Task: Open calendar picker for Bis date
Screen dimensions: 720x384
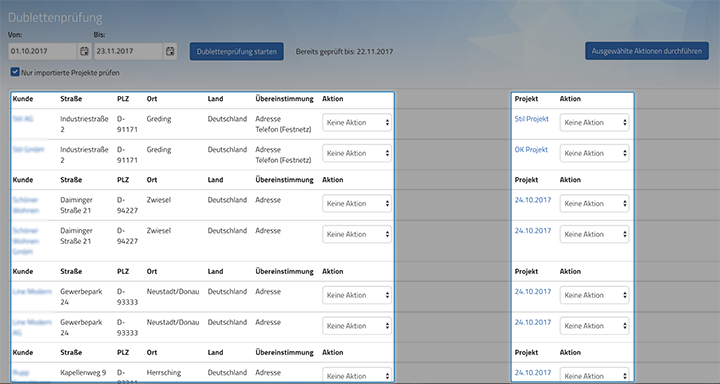Action: 170,51
